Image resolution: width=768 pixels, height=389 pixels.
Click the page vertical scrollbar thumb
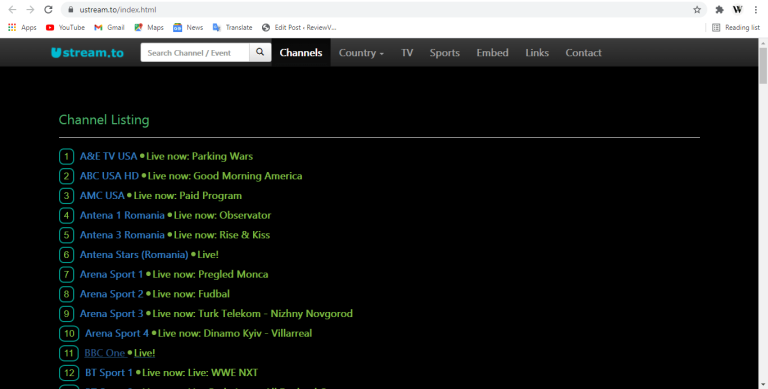[763, 66]
